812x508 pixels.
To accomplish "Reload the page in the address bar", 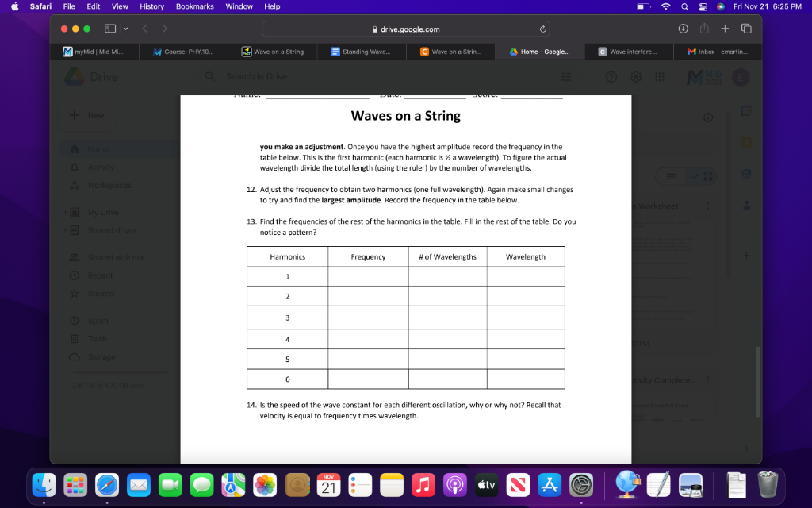I will (x=542, y=29).
